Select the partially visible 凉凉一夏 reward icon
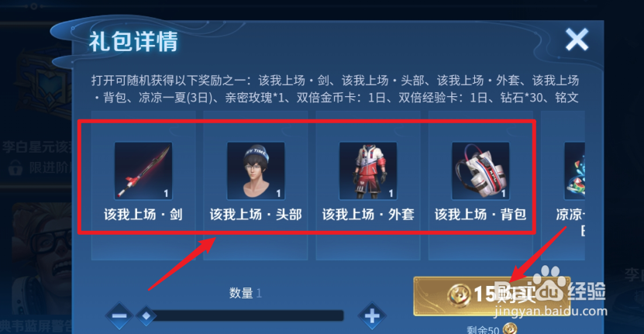644x334 pixels. pos(574,170)
